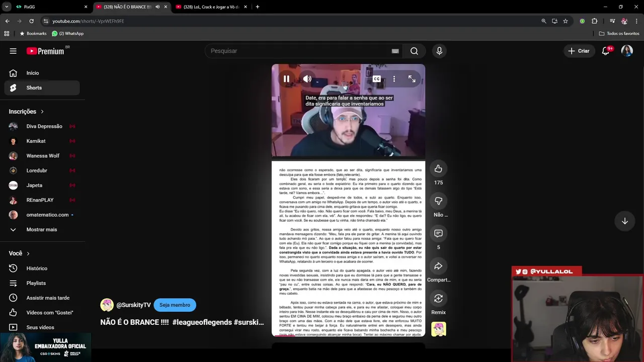Open the Short's three-dot options menu
This screenshot has height=362, width=644.
click(394, 79)
